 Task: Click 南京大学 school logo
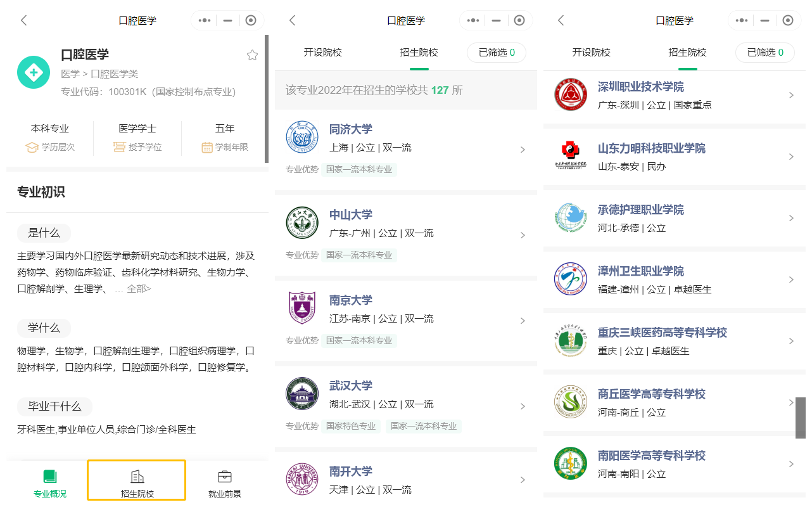coord(302,308)
